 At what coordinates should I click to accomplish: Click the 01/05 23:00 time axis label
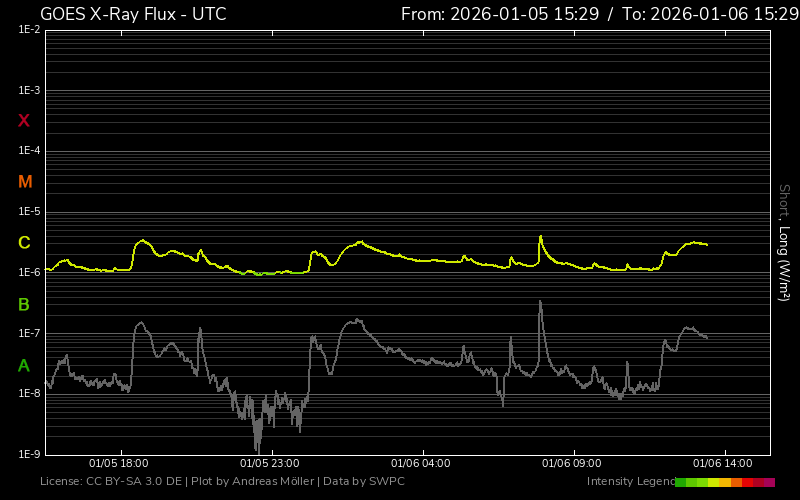pyautogui.click(x=269, y=463)
